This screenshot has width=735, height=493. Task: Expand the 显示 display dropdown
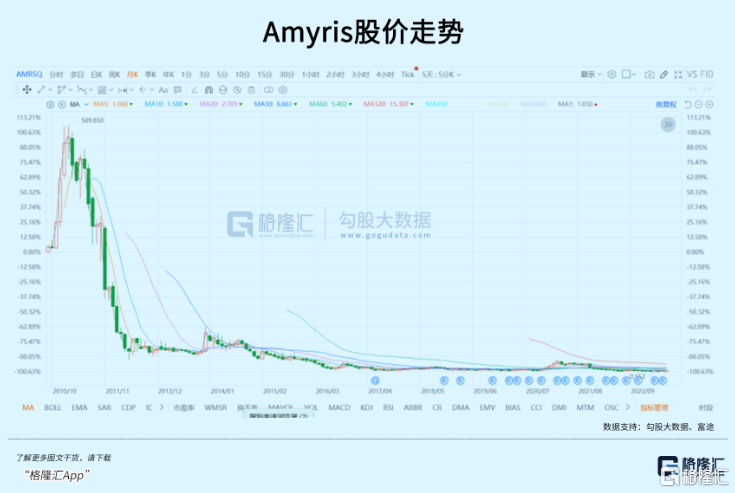(591, 75)
